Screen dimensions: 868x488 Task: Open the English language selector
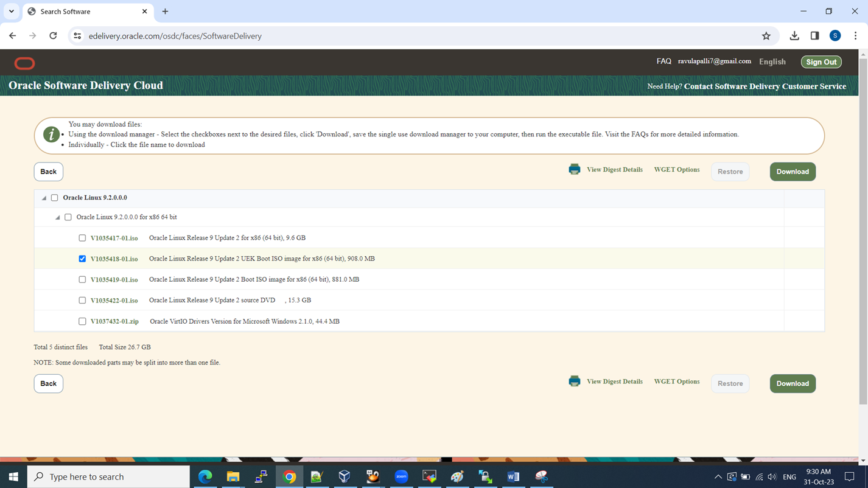(772, 61)
